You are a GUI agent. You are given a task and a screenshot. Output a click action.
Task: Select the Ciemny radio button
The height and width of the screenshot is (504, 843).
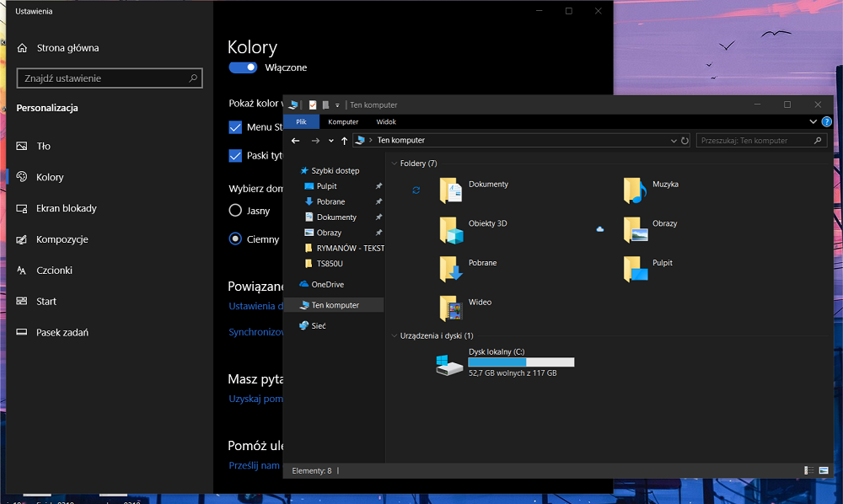pyautogui.click(x=236, y=239)
